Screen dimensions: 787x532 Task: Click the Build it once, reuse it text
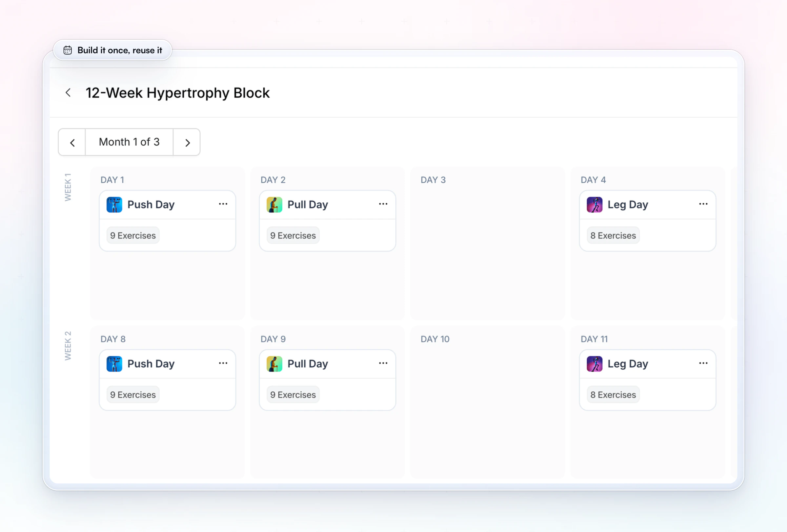[120, 50]
